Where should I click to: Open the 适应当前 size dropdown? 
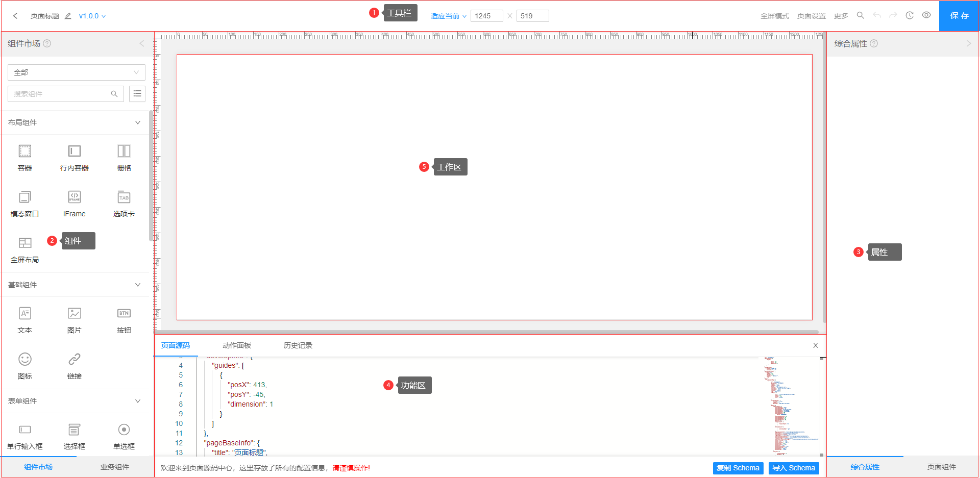pos(448,16)
